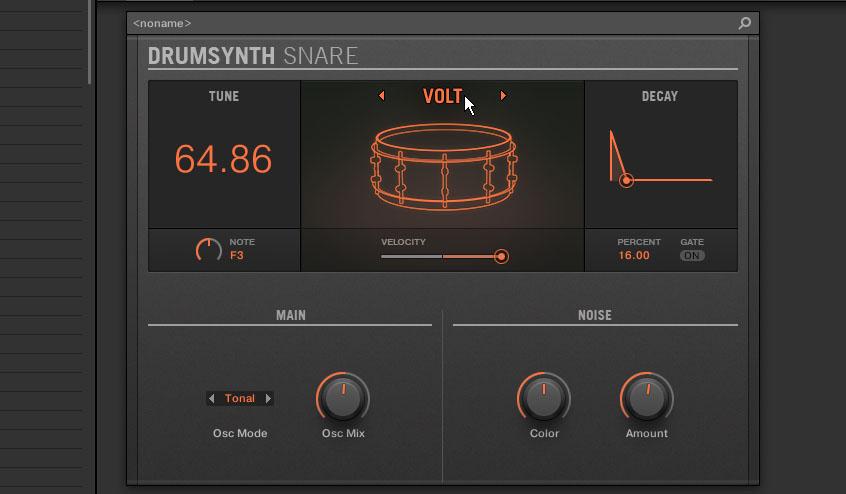The image size is (846, 494).
Task: Adjust the Tune note knob
Action: coord(208,250)
